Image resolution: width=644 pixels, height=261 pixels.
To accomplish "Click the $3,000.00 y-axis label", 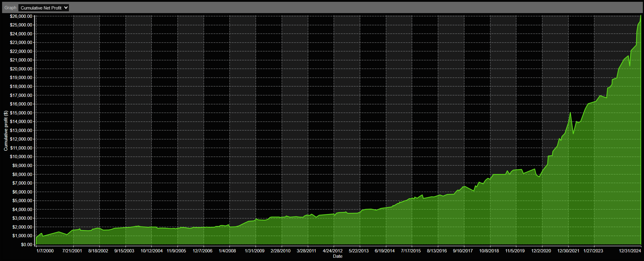I will click(x=22, y=218).
